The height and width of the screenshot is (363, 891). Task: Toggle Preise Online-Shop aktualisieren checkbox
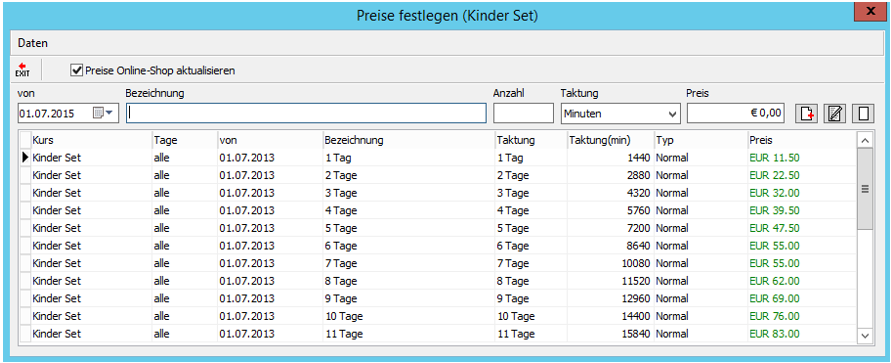coord(76,70)
